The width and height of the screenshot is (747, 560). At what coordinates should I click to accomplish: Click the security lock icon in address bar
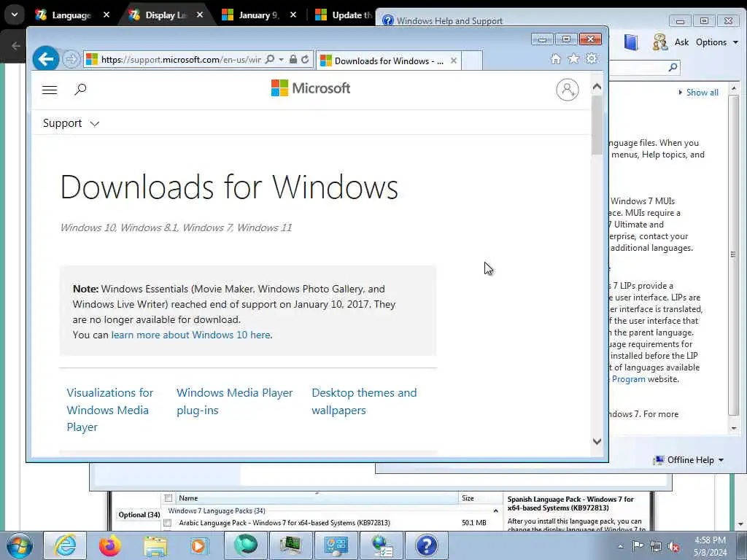coord(293,60)
